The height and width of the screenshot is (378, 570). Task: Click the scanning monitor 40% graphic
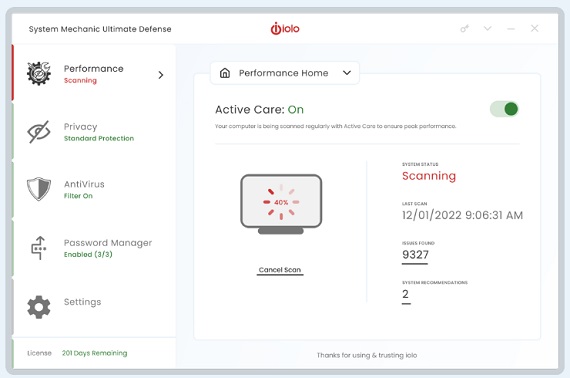tap(281, 204)
